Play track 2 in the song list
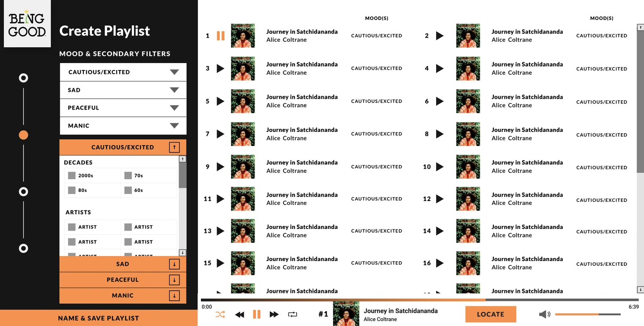The image size is (644, 326). pos(440,36)
